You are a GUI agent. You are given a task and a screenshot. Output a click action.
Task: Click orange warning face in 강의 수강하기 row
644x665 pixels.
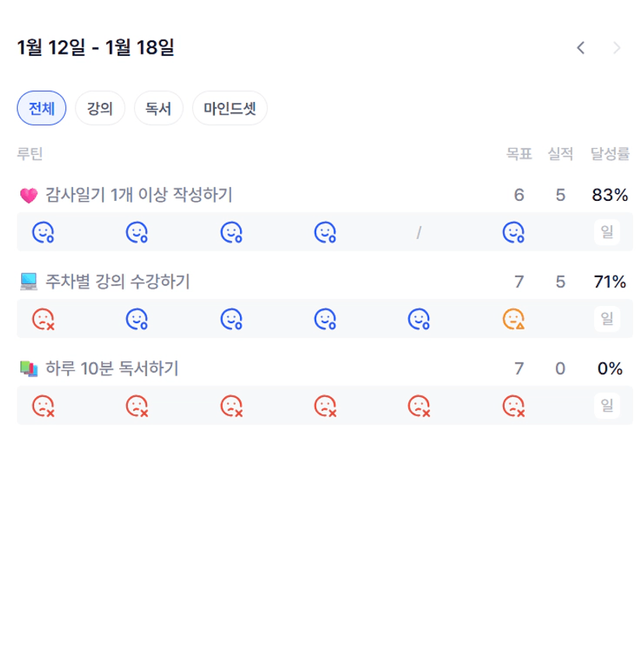point(512,318)
